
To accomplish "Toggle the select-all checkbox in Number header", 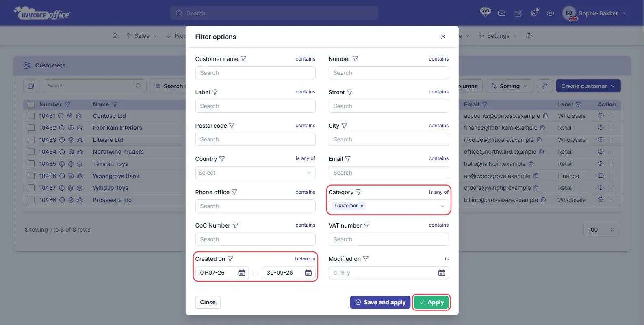I will click(31, 104).
